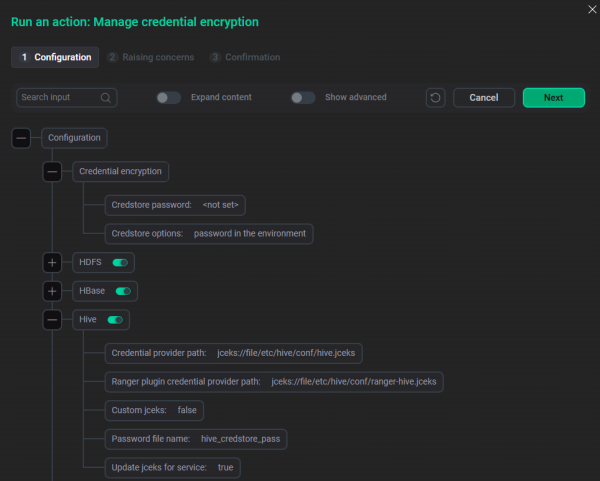Click the HBase node label
600x481 pixels.
click(x=92, y=291)
